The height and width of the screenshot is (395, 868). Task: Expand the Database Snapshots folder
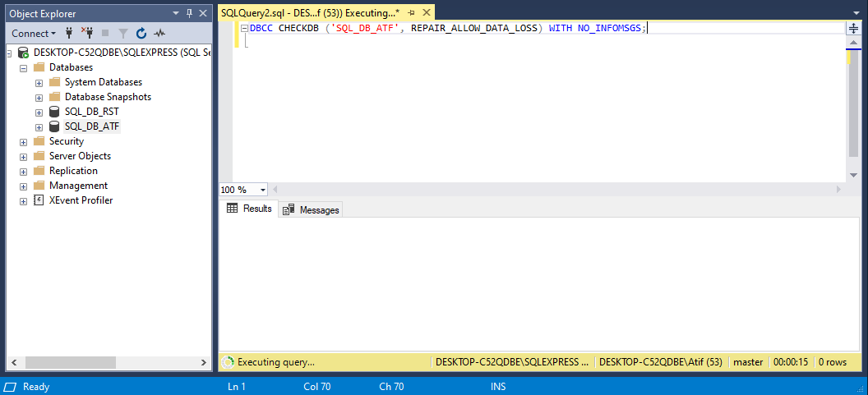point(39,98)
